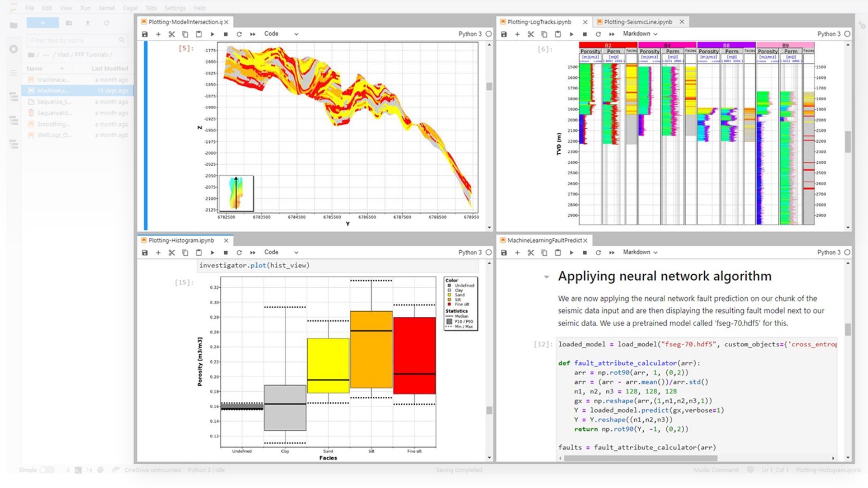Image resolution: width=868 pixels, height=488 pixels.
Task: Restart and run all in Plotting-Histogram notebook
Action: (x=253, y=253)
